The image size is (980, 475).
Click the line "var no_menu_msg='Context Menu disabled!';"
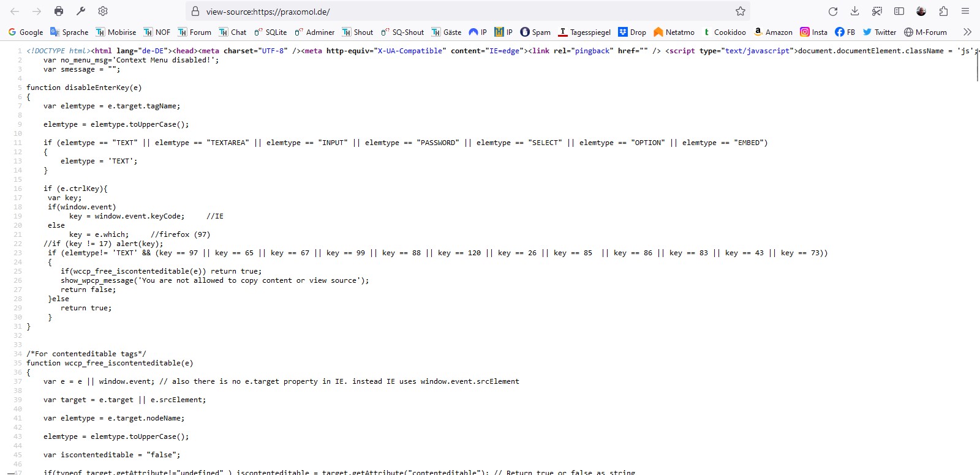point(131,60)
